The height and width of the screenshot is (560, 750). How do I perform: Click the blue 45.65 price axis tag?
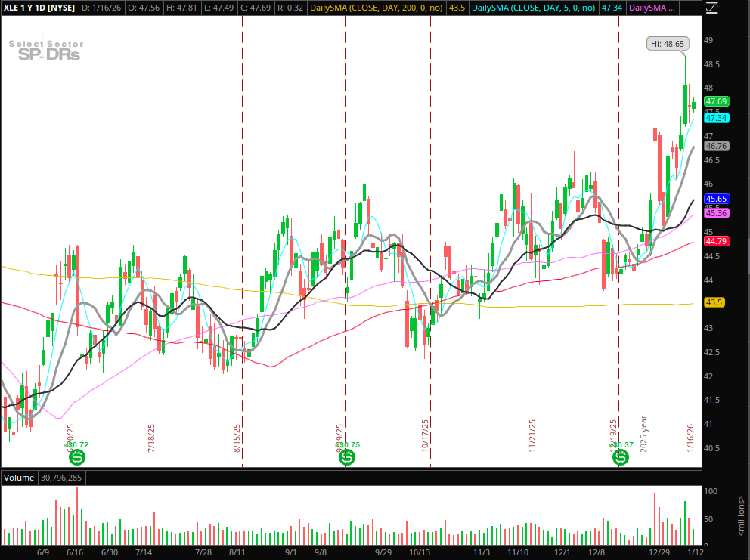[x=715, y=199]
